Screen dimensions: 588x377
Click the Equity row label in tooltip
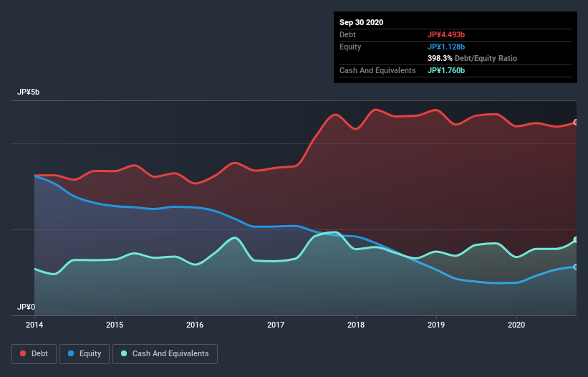pyautogui.click(x=350, y=47)
